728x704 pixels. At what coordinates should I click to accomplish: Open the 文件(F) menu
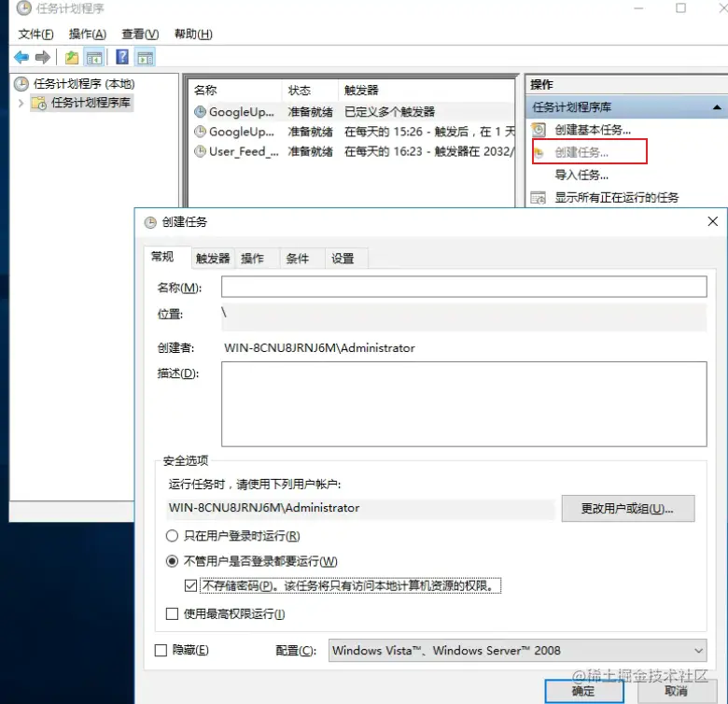coord(35,34)
